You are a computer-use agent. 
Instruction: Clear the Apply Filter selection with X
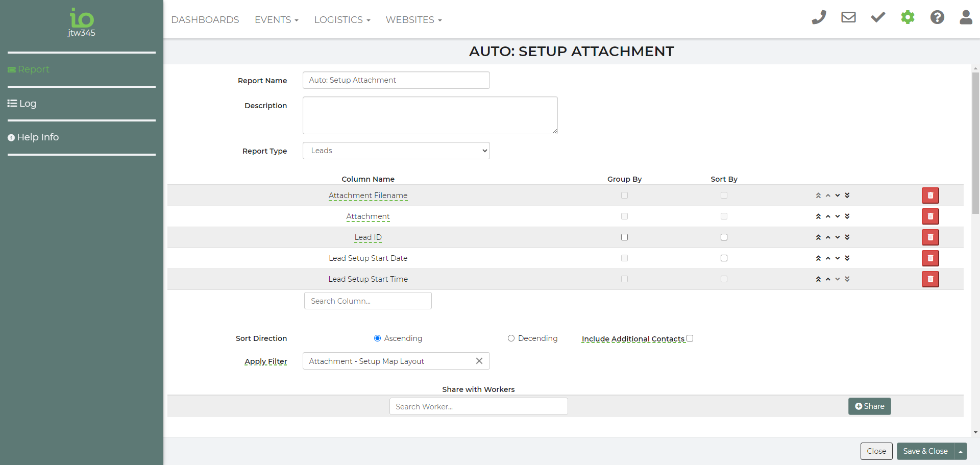[x=479, y=361]
